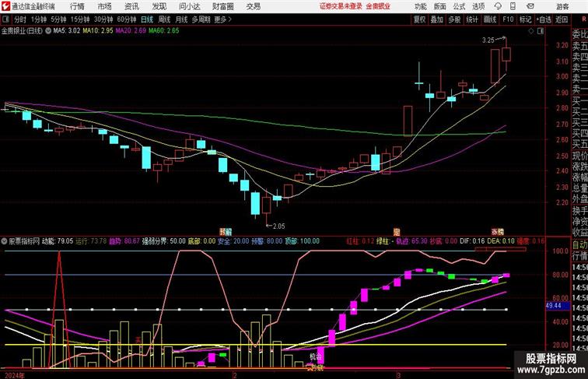The width and height of the screenshot is (588, 379).
Task: Open the 市场 menu
Action: click(105, 6)
